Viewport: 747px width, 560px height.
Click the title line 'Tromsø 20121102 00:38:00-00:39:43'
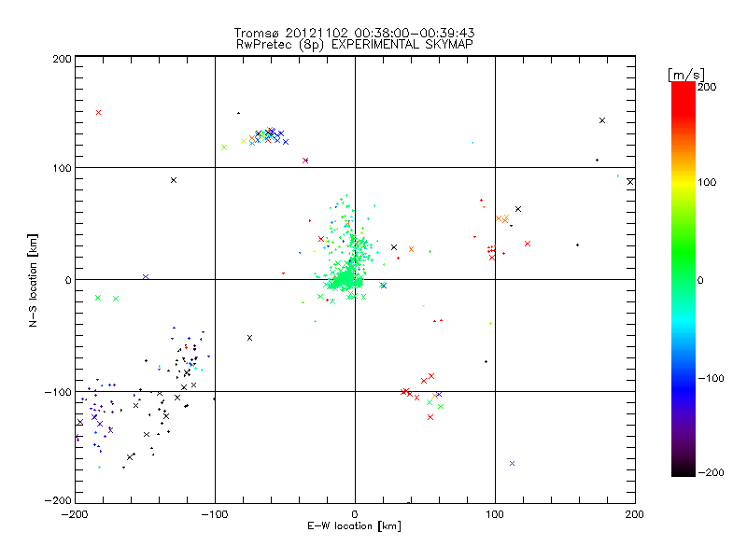tap(355, 33)
